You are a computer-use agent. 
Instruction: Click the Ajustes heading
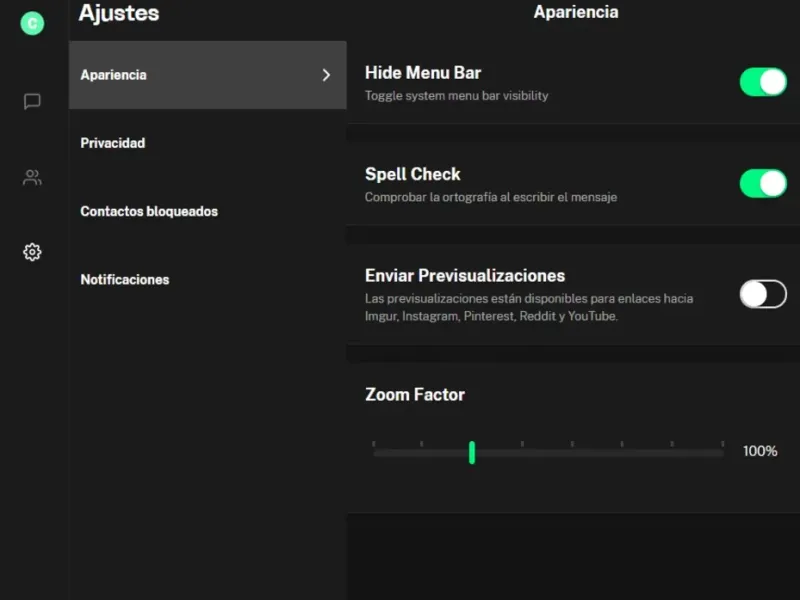point(119,13)
